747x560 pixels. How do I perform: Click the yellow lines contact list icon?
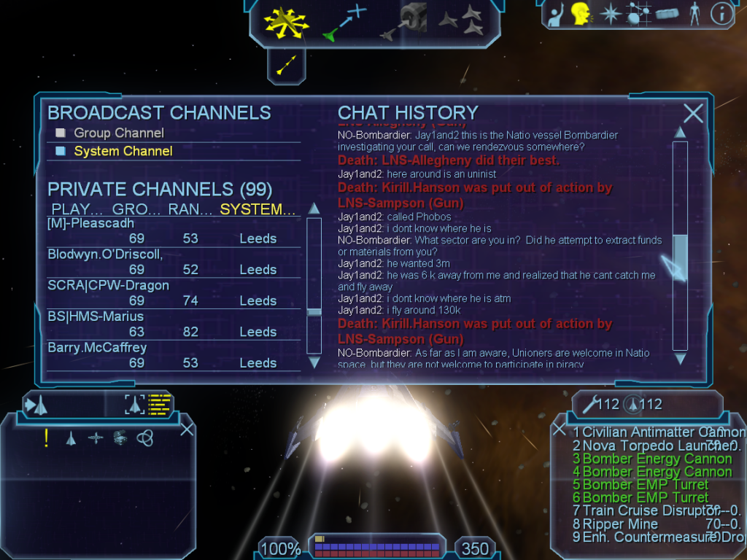coord(160,404)
